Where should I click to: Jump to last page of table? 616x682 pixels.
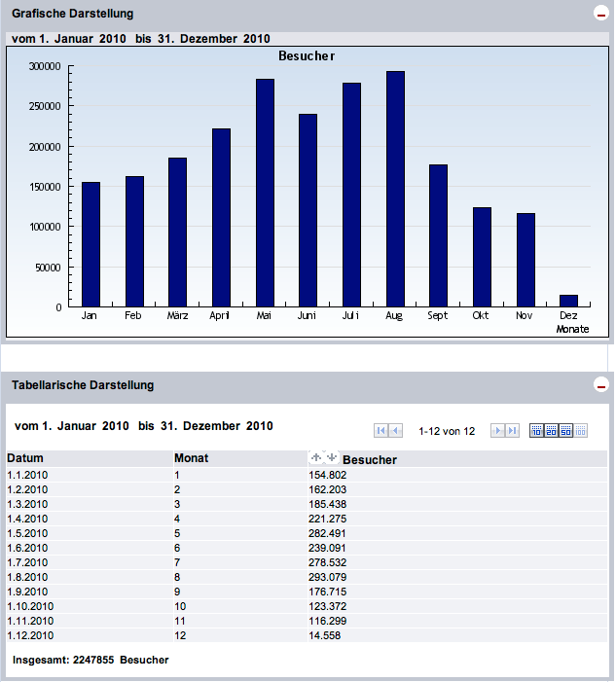[x=512, y=430]
